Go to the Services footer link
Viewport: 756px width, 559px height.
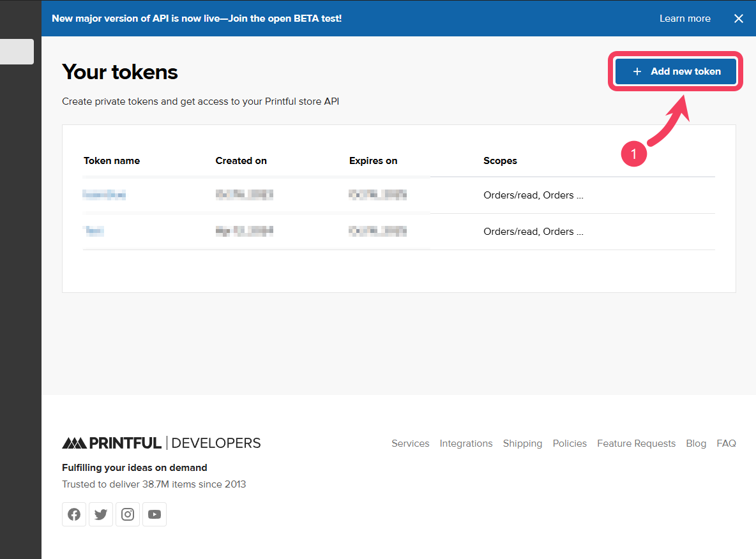click(x=411, y=443)
